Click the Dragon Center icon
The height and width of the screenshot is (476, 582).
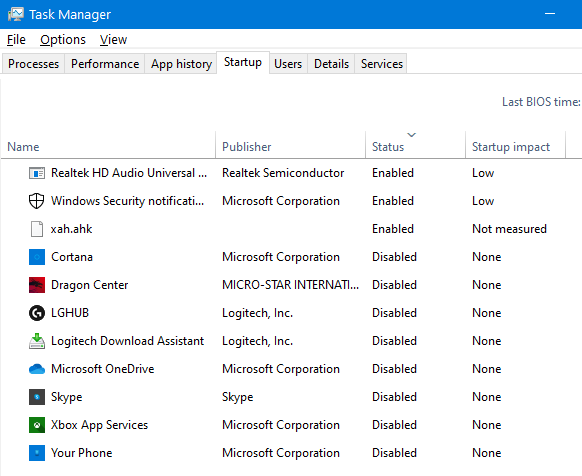coord(37,285)
